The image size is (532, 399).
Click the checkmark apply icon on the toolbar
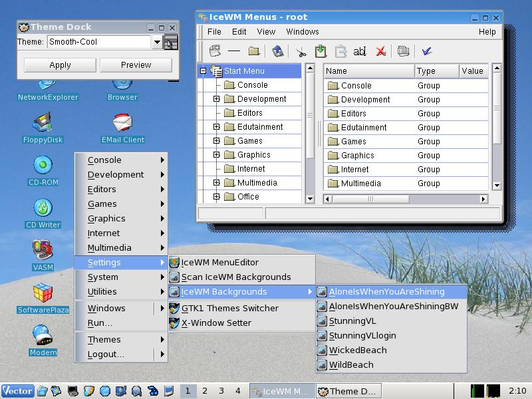click(426, 51)
